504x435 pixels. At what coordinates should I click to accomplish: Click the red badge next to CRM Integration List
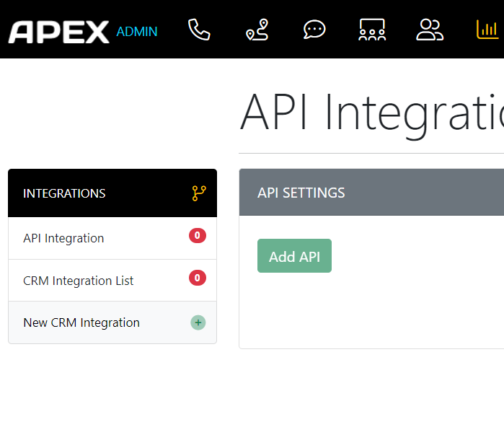coord(198,278)
